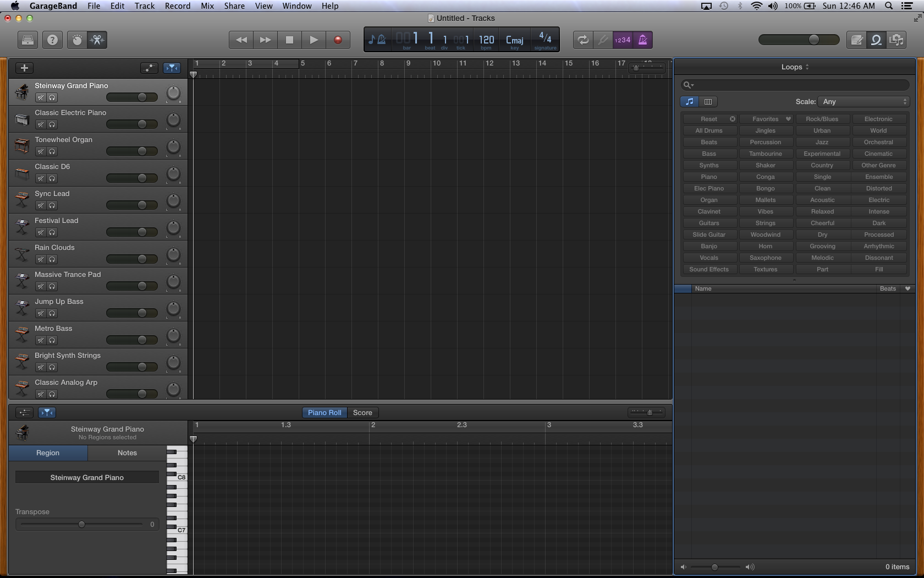Add a new track with plus button
The height and width of the screenshot is (578, 924).
tap(24, 68)
